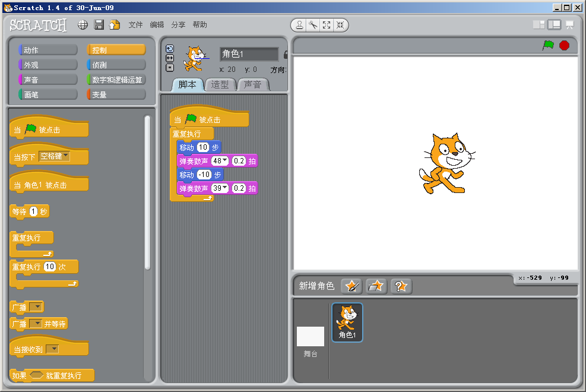Select the 侦测 block category
Screen dimensions: 586x392
[116, 65]
